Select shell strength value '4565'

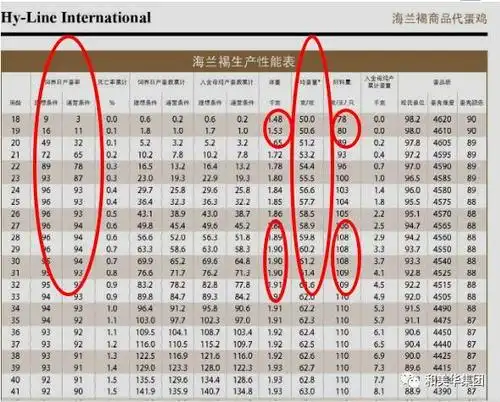tap(442, 226)
